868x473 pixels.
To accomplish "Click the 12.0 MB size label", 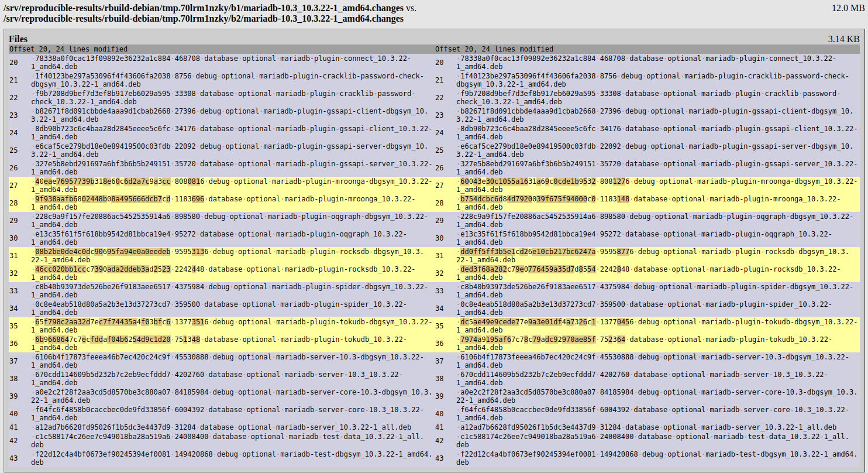I will pos(847,8).
